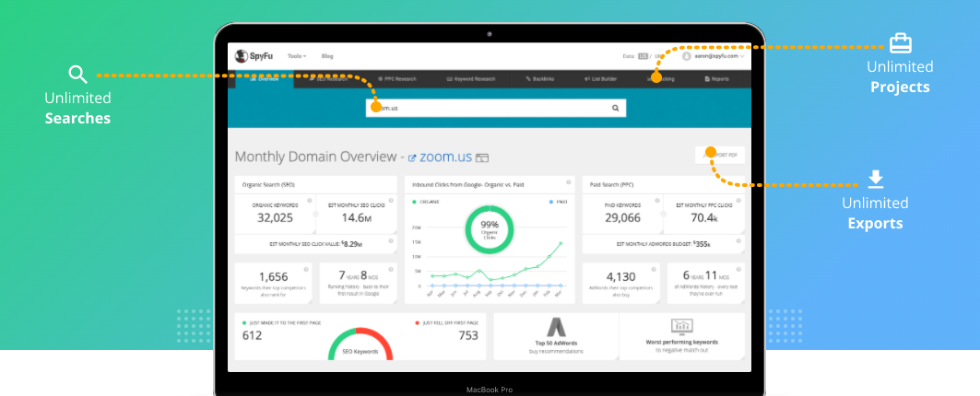This screenshot has width=980, height=396.
Task: Click the user avatar next to aaron@spyfu.com
Action: point(686,56)
